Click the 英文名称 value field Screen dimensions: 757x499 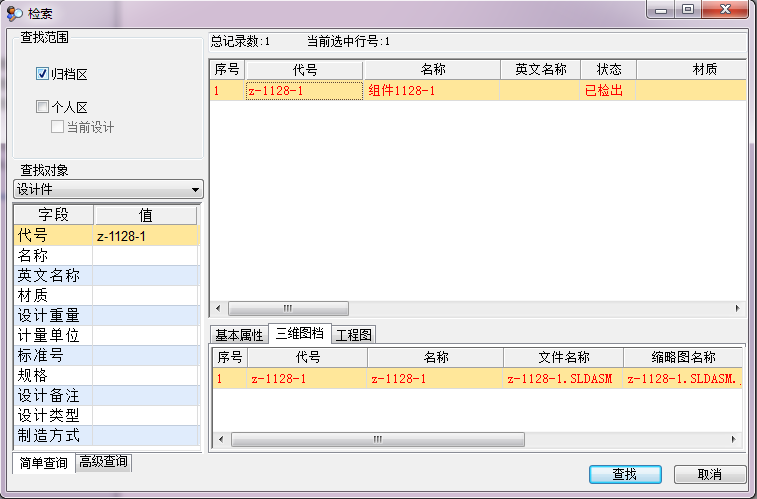(145, 275)
